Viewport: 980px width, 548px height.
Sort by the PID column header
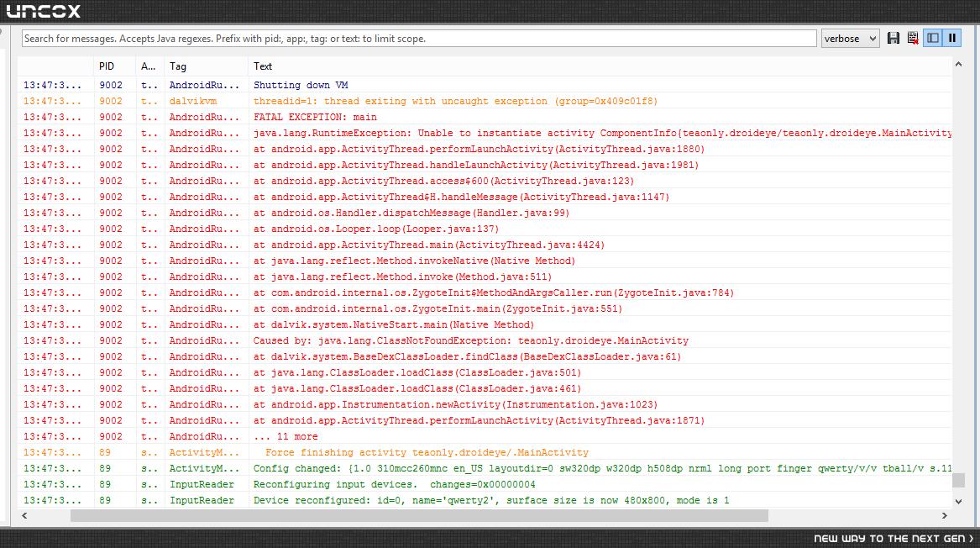pyautogui.click(x=114, y=66)
